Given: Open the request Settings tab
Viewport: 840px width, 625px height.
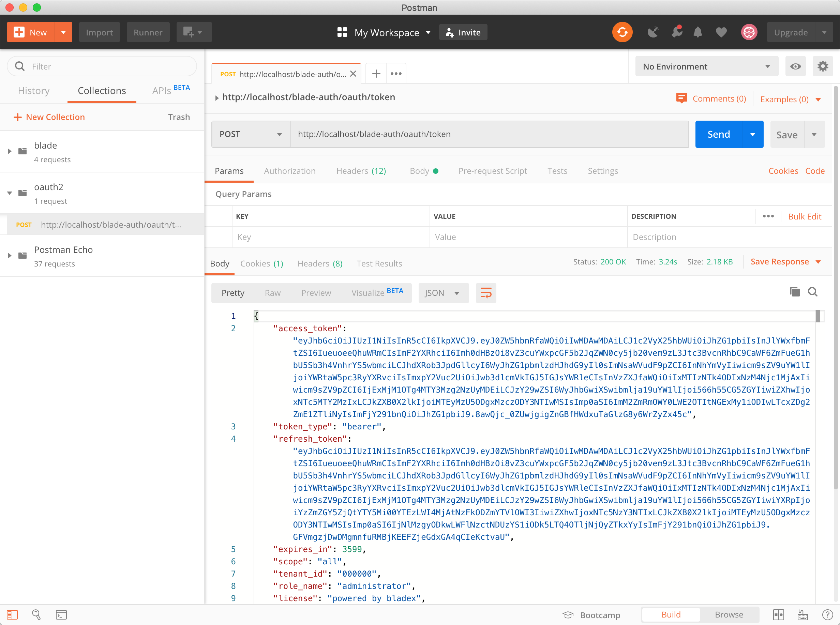Looking at the screenshot, I should coord(603,171).
